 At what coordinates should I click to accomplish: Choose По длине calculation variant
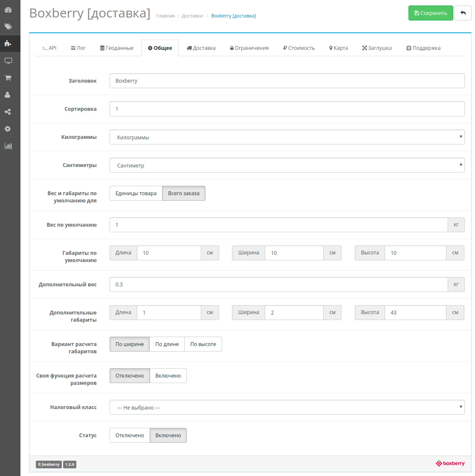167,344
